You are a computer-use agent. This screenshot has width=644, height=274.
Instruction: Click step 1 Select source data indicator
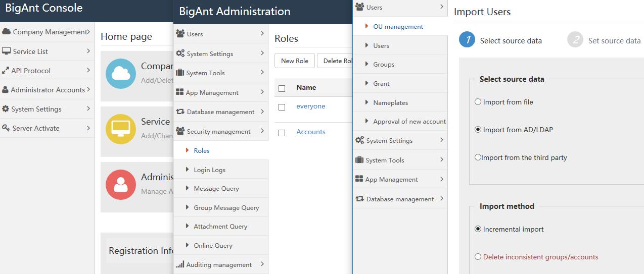(x=467, y=40)
